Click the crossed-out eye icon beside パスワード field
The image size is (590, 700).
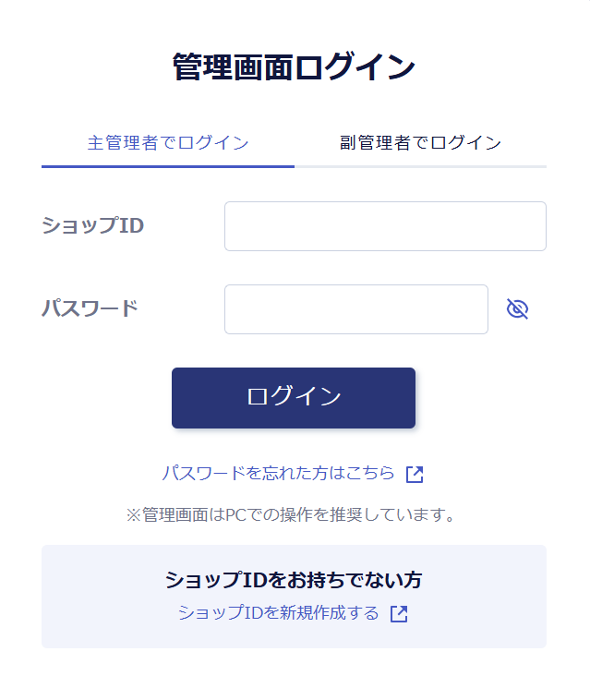tap(517, 309)
